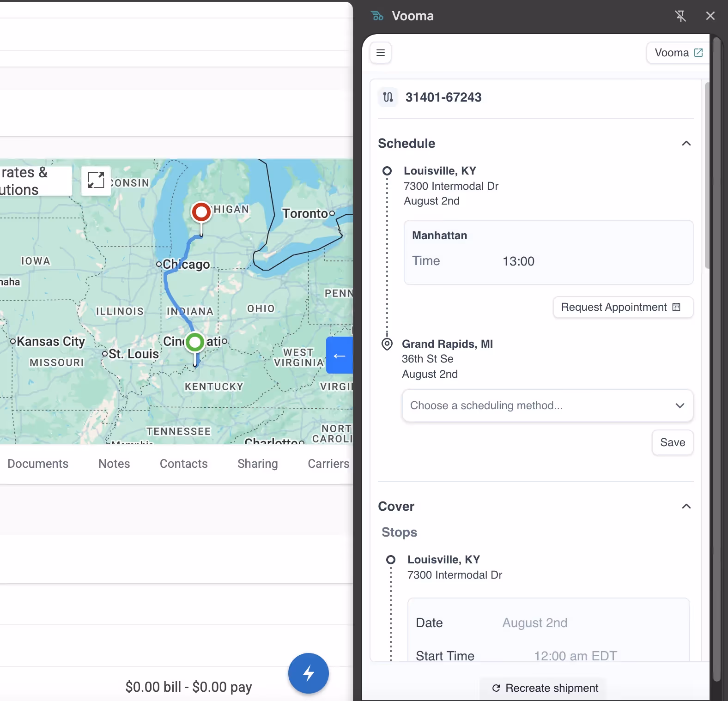Image resolution: width=728 pixels, height=701 pixels.
Task: Click Request Appointment button
Action: coord(623,307)
